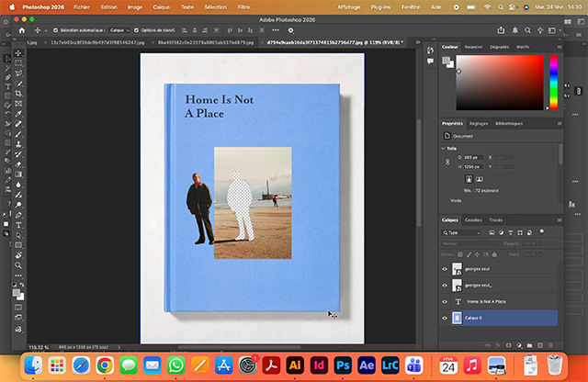Launch Google Chrome from the Dock

coord(105,365)
